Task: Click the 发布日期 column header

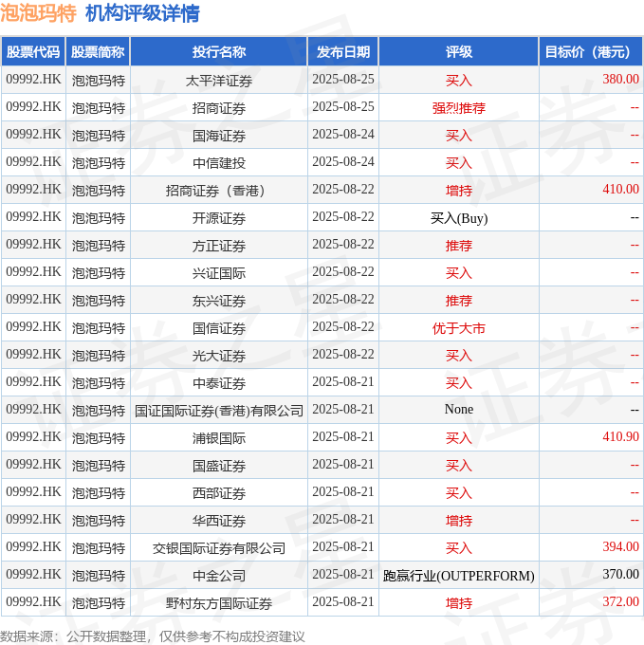Action: click(x=343, y=52)
